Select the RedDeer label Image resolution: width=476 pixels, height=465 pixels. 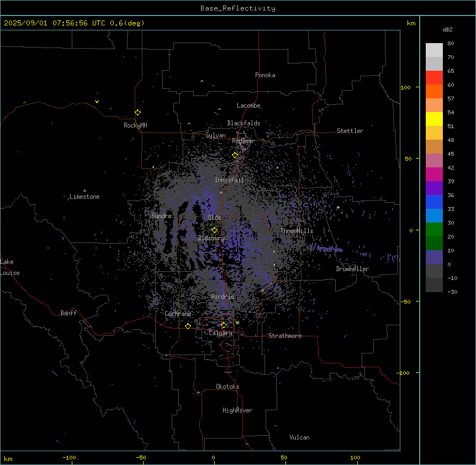click(243, 141)
